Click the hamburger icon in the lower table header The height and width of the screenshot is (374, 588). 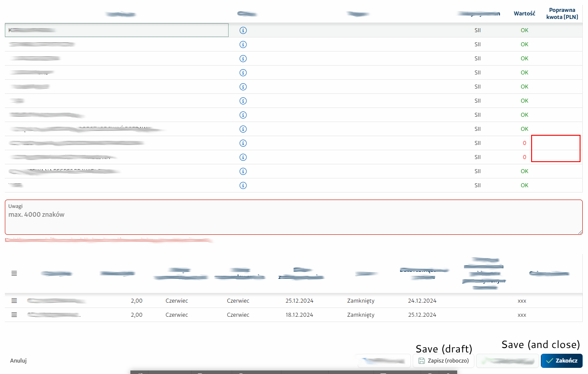14,273
